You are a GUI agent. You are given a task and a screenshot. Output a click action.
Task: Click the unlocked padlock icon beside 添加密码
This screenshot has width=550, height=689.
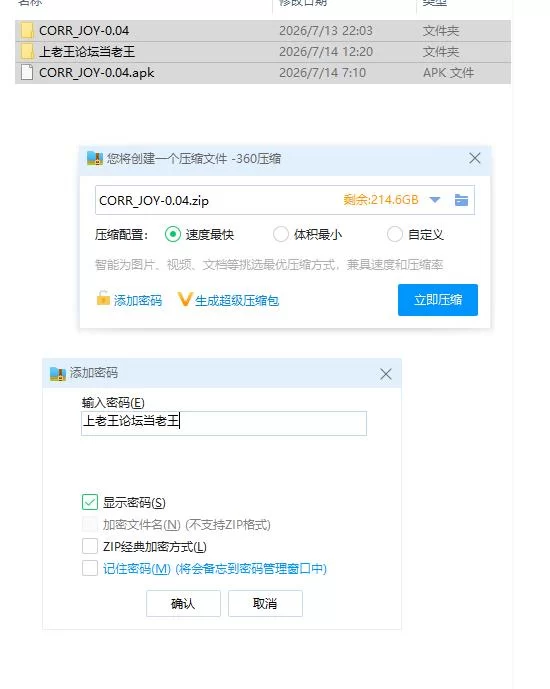103,298
